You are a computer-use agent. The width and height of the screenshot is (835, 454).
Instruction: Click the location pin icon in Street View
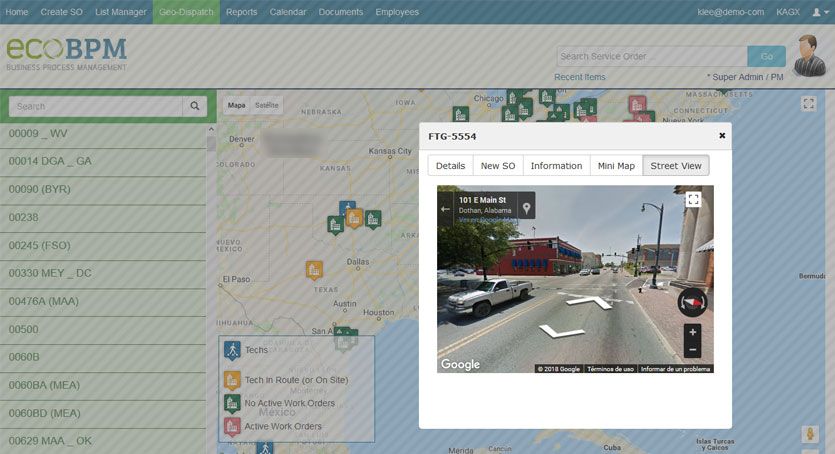point(526,208)
